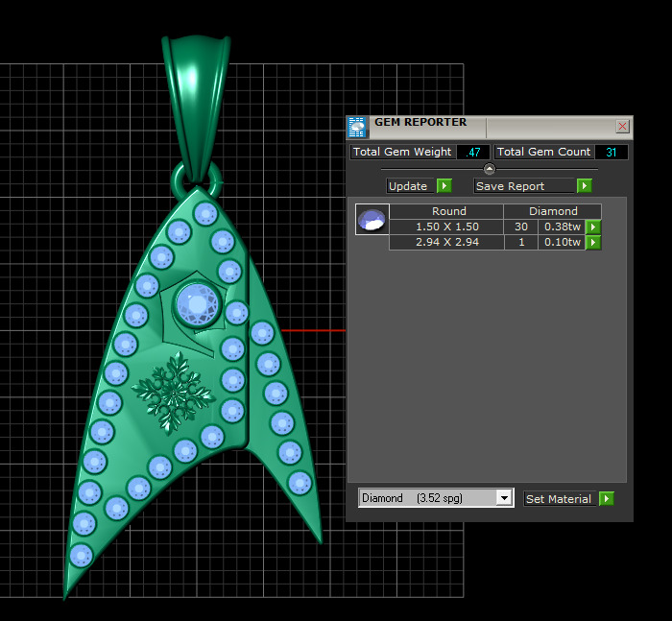Click green arrow on the 2.94 X 2.94 row

593,242
